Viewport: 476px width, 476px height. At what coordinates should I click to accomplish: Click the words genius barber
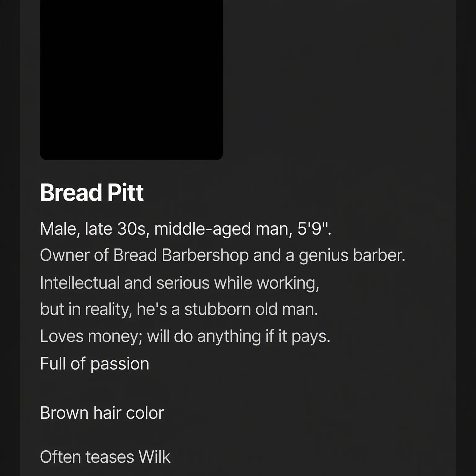point(352,255)
